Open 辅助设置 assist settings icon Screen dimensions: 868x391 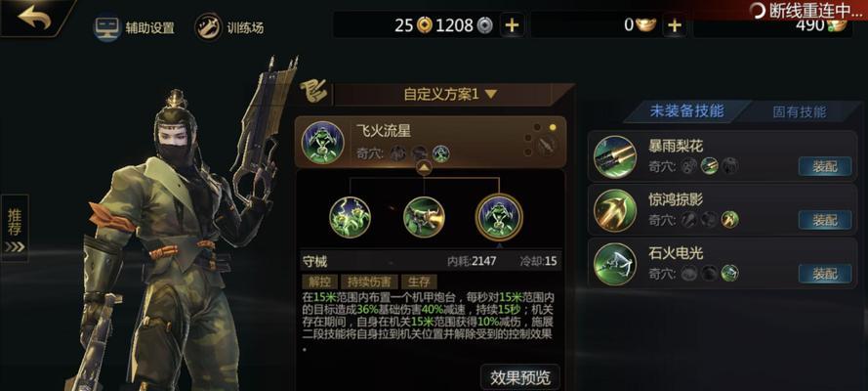coord(106,27)
